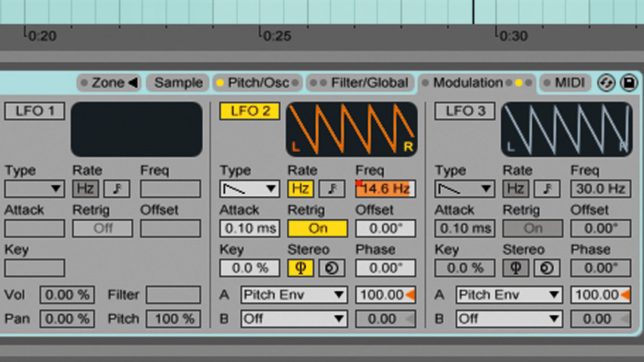The image size is (644, 362).
Task: Click the empty LFO 1 Freq field
Action: point(170,189)
